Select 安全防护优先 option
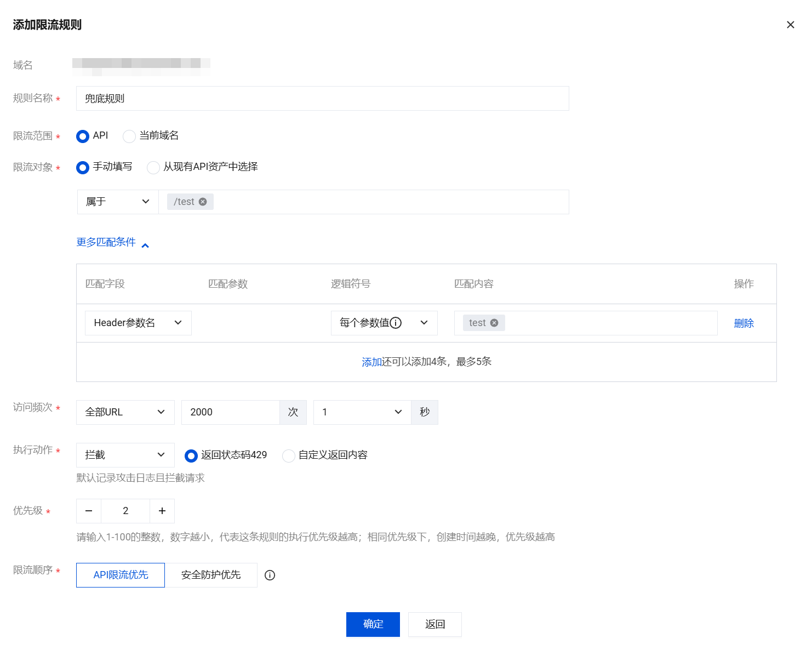Viewport: 812px width, 650px height. tap(211, 575)
